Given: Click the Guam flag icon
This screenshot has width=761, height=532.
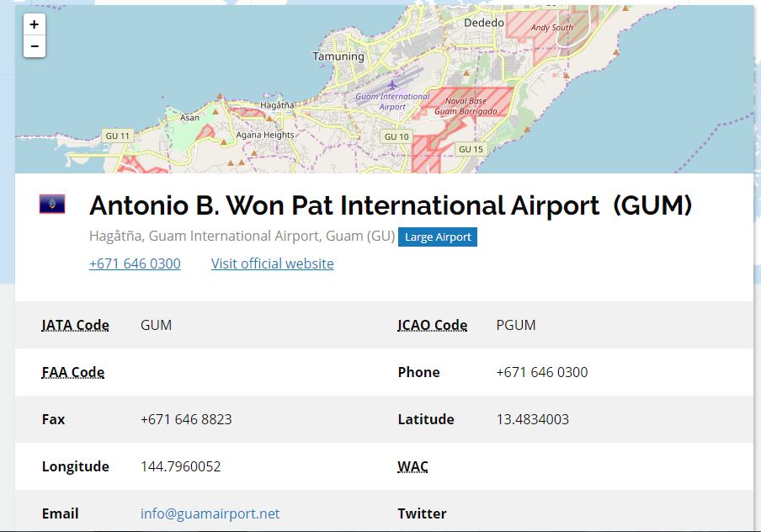Looking at the screenshot, I should click(x=52, y=204).
